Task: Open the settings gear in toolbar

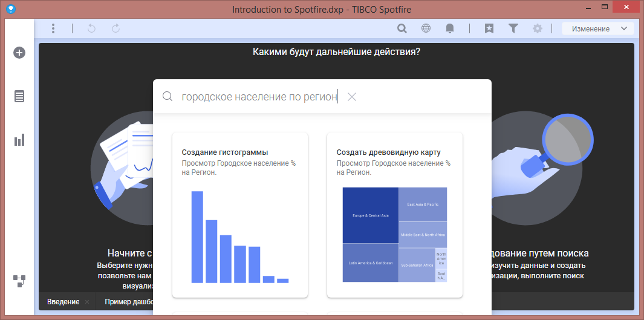Action: (x=537, y=28)
